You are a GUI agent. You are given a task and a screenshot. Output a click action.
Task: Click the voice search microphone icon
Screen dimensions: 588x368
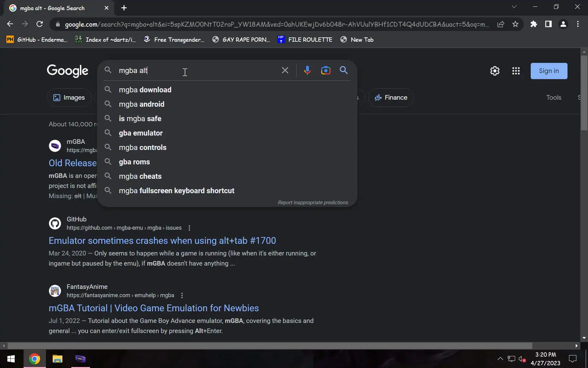pos(307,71)
